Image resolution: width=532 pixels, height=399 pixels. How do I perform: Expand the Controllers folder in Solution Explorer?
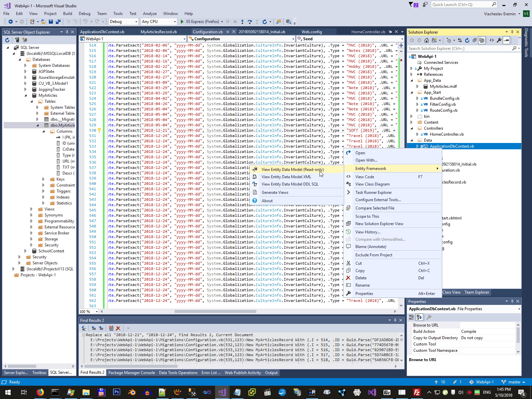[x=412, y=128]
